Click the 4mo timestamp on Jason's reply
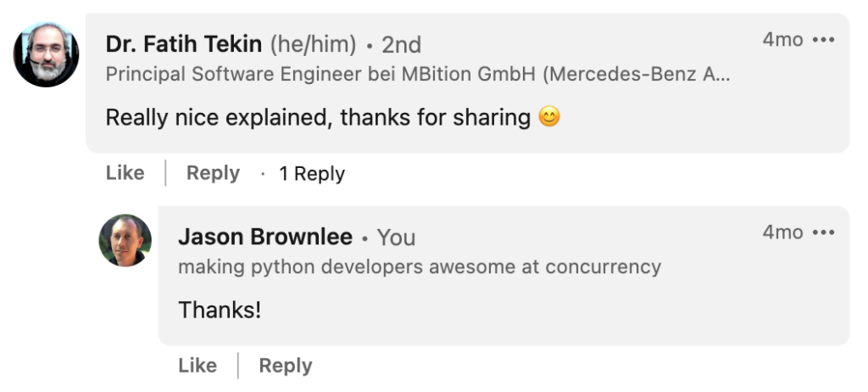This screenshot has width=868, height=392. [782, 232]
